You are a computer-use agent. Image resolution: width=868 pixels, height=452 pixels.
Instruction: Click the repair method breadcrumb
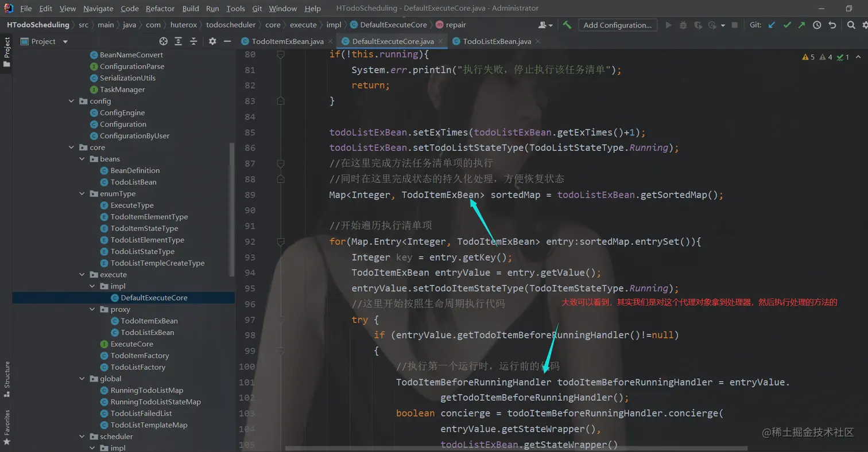450,25
